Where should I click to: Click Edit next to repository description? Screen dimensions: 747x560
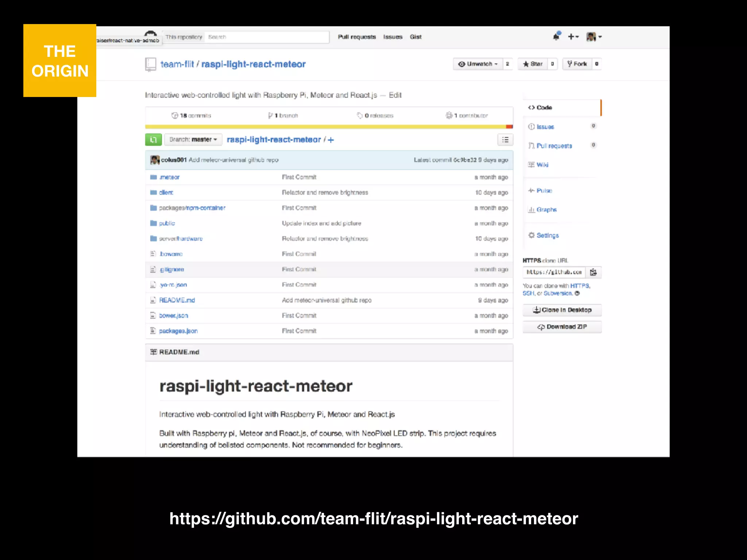[x=395, y=95]
